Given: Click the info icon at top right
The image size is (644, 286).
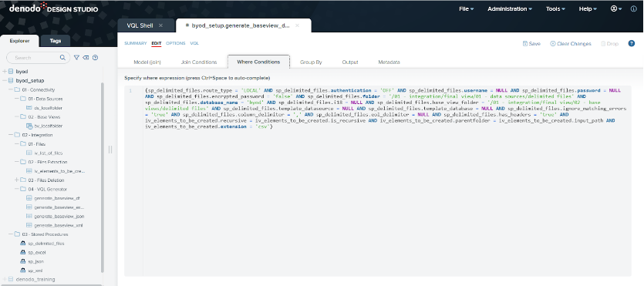Looking at the screenshot, I should 634,8.
